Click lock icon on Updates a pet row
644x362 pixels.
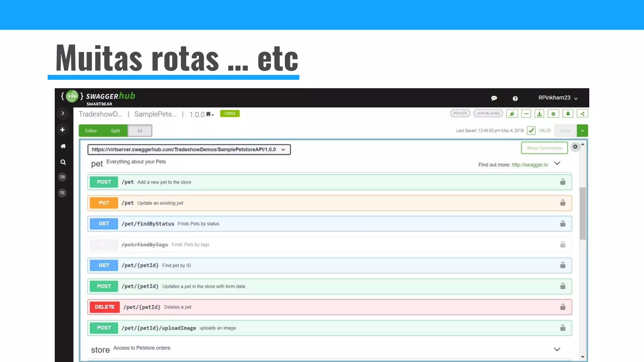[563, 286]
